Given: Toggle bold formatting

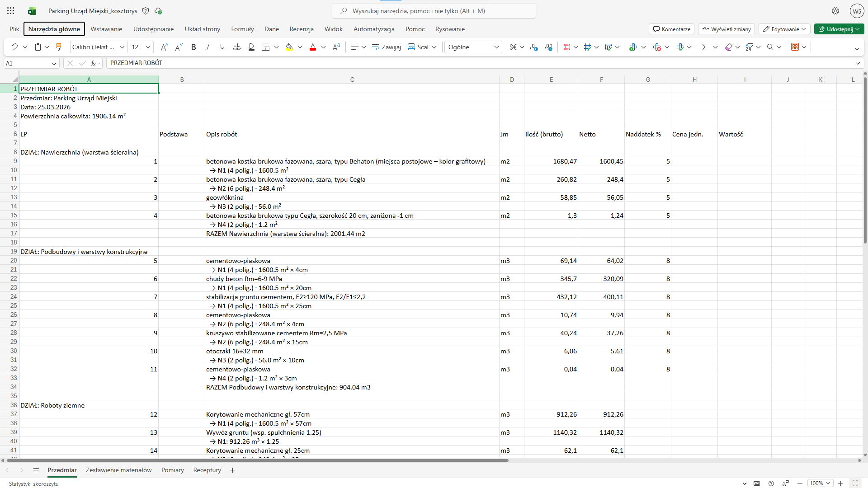Looking at the screenshot, I should tap(193, 47).
